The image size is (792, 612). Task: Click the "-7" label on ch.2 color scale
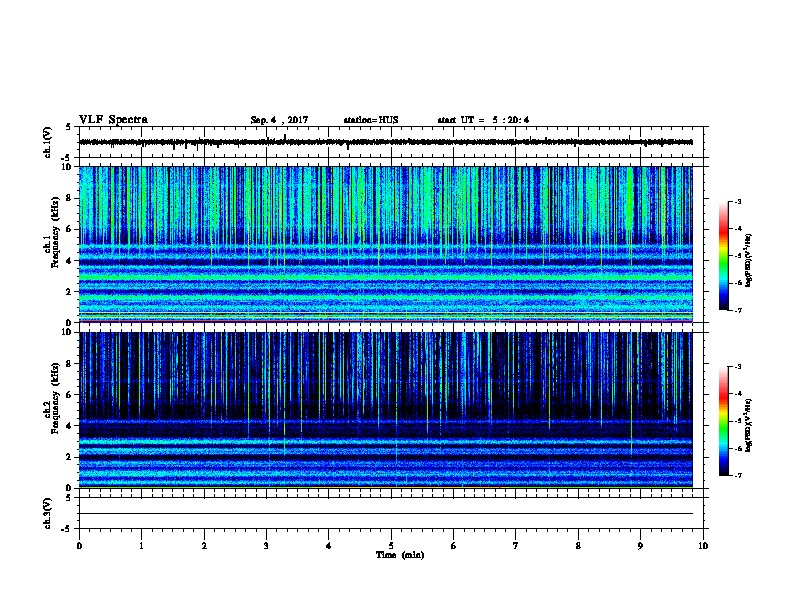pos(737,475)
